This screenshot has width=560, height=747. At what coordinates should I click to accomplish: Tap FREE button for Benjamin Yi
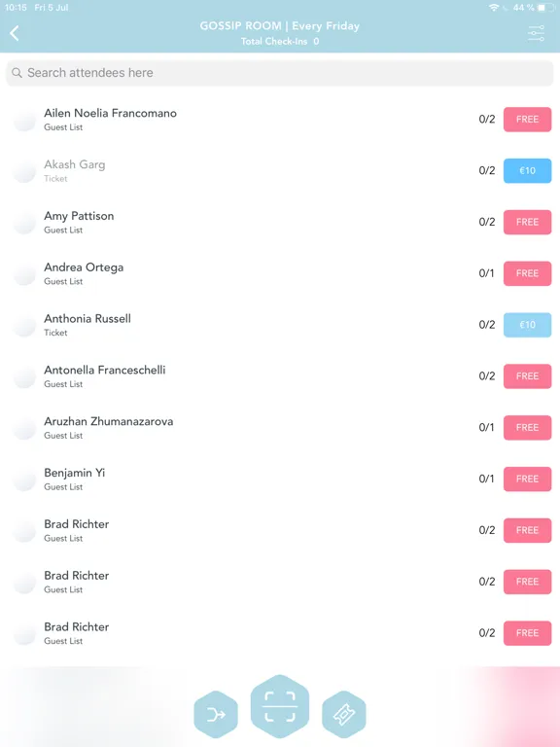coord(528,479)
